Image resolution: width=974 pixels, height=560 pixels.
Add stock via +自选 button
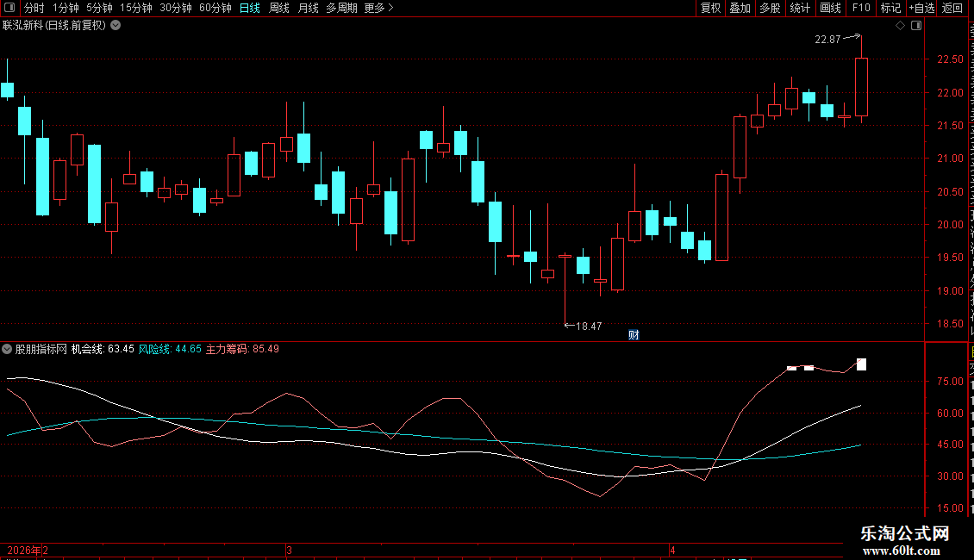921,8
